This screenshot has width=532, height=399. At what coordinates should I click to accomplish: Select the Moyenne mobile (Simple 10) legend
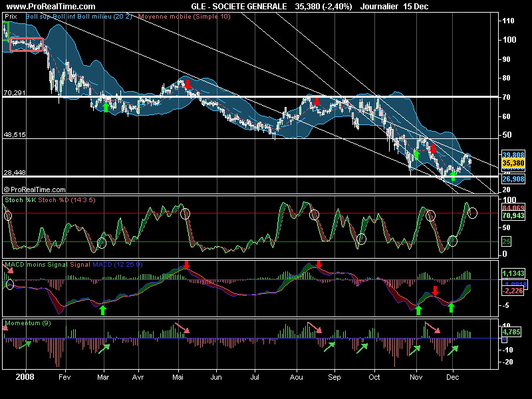pos(185,16)
